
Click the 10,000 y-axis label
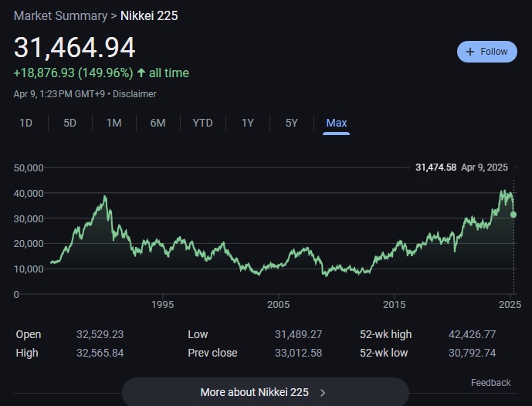(29, 269)
